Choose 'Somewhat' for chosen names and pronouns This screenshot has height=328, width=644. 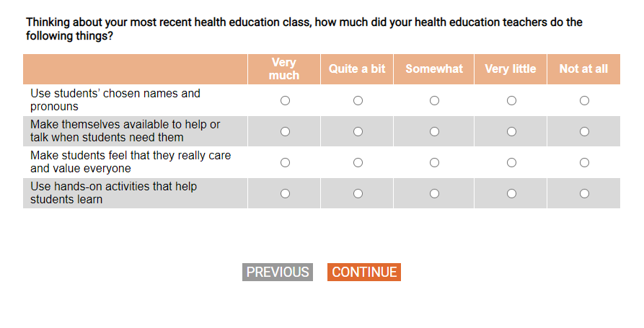[434, 101]
